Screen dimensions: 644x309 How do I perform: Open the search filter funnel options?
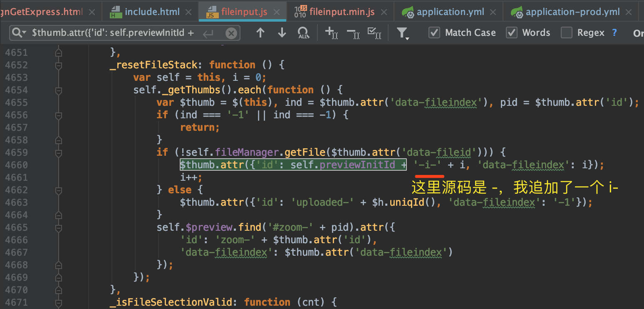[402, 32]
